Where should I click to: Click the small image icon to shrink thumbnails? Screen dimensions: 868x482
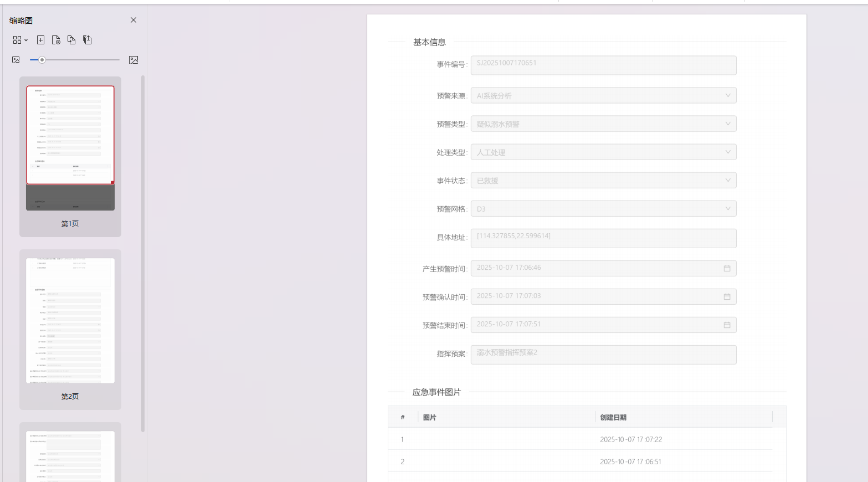(16, 60)
